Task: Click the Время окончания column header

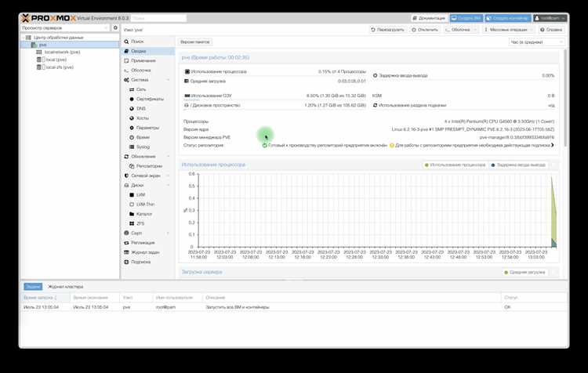Action: click(95, 297)
